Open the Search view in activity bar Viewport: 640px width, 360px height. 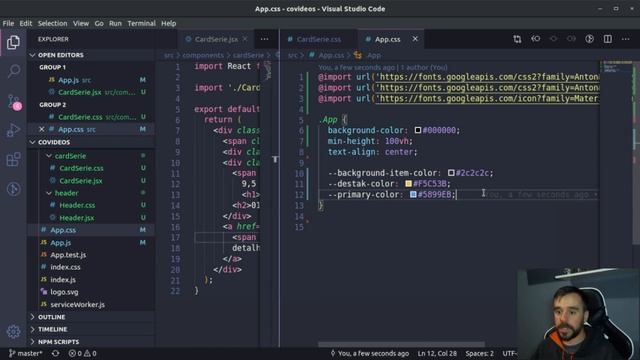tap(13, 71)
